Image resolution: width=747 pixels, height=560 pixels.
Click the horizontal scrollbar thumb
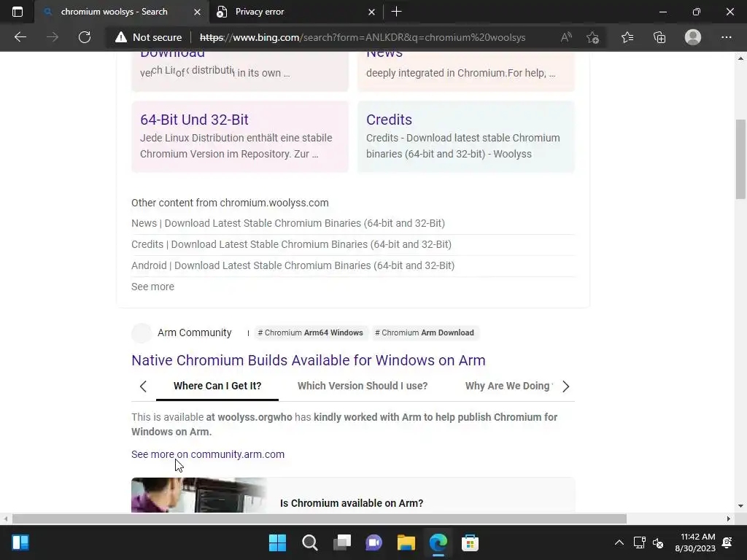320,518
